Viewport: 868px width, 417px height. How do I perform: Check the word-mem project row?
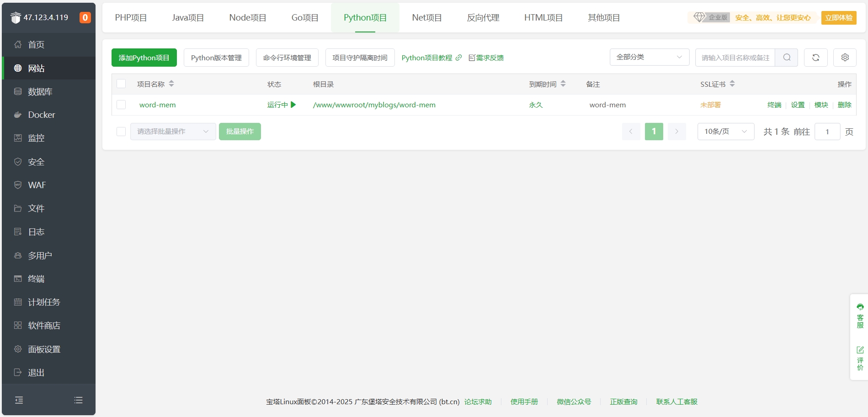121,105
